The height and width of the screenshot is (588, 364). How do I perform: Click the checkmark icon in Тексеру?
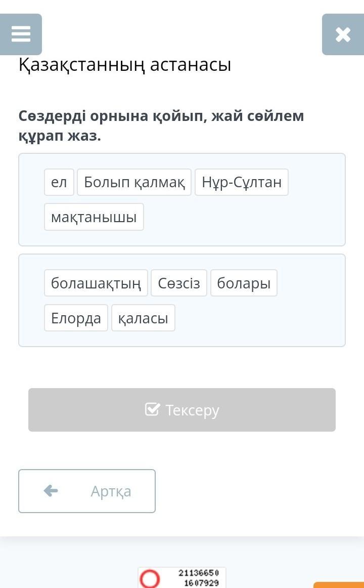click(x=152, y=409)
